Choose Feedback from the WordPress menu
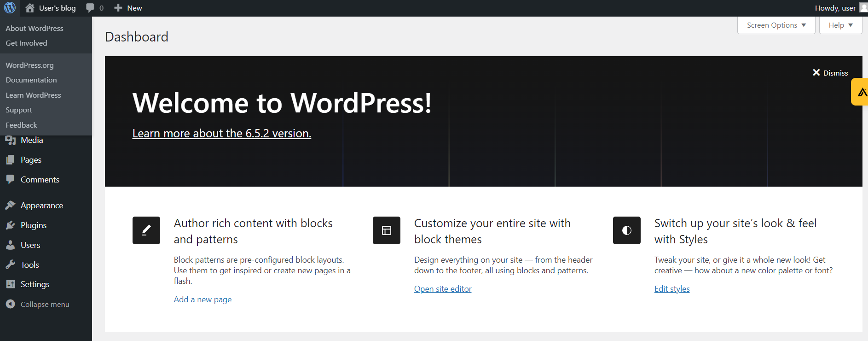 (x=21, y=125)
